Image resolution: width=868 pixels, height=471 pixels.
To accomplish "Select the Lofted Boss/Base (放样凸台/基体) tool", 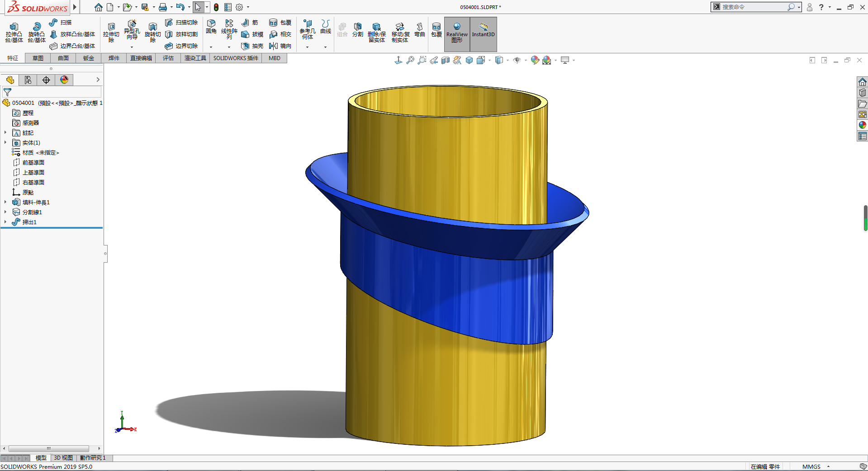I will tap(72, 34).
